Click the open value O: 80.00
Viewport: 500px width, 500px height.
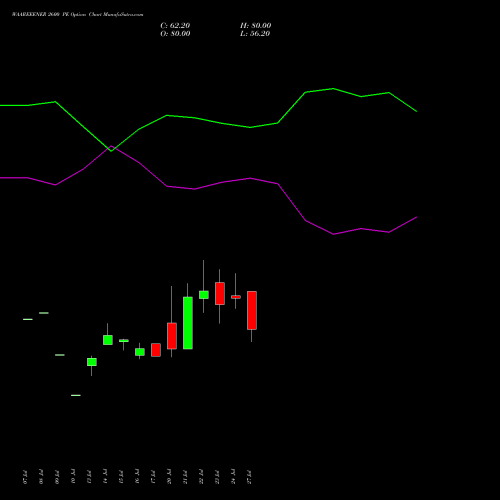tap(175, 33)
